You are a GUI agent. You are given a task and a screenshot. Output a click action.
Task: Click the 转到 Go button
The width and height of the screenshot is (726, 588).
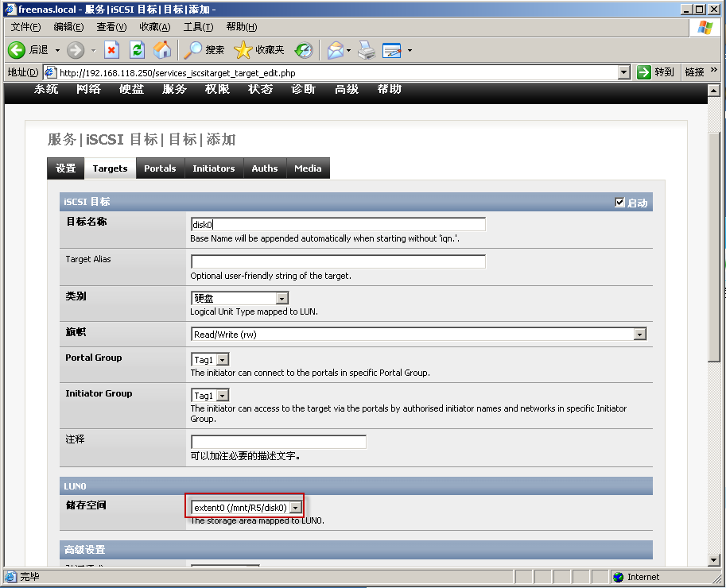[x=655, y=72]
